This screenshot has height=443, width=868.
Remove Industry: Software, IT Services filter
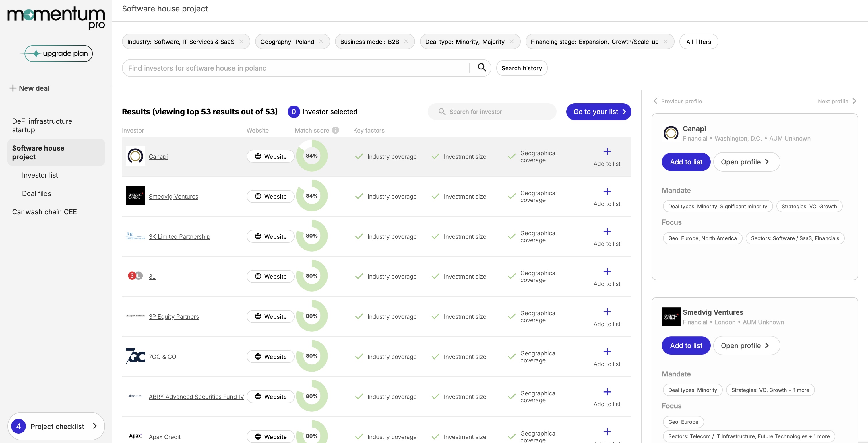pyautogui.click(x=241, y=41)
